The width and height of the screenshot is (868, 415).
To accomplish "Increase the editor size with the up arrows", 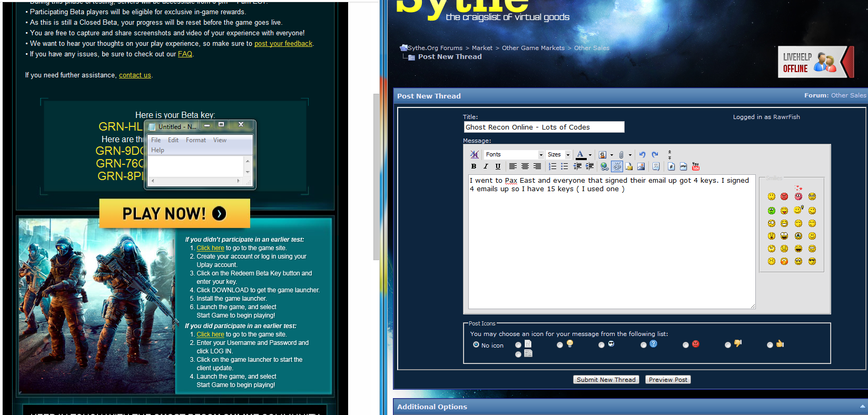I will pos(669,152).
